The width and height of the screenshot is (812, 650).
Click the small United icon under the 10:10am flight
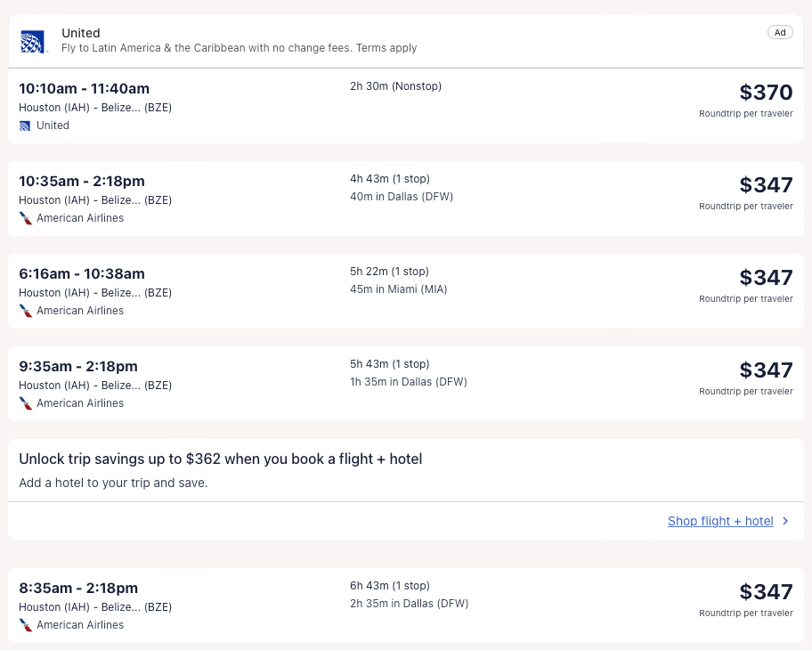[x=25, y=126]
